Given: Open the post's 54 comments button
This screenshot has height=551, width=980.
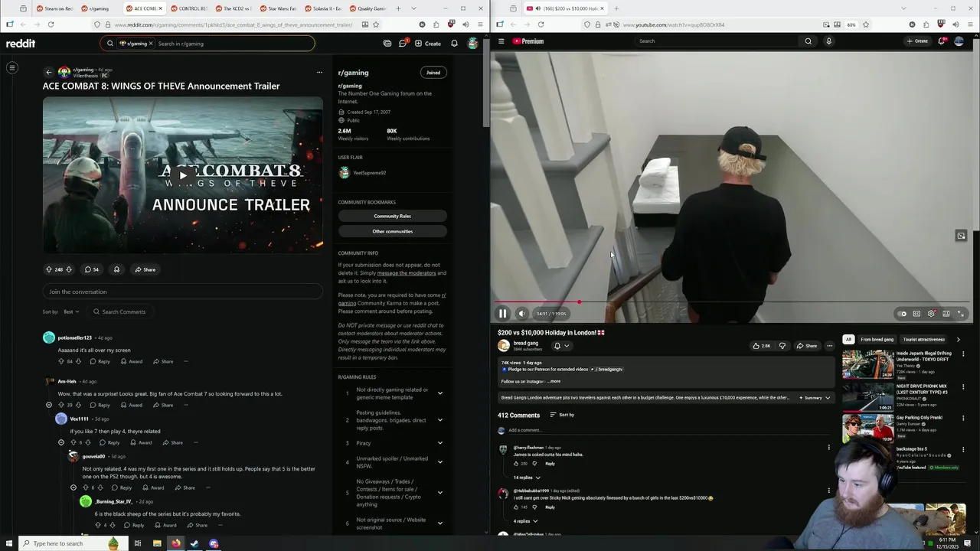Looking at the screenshot, I should point(91,269).
